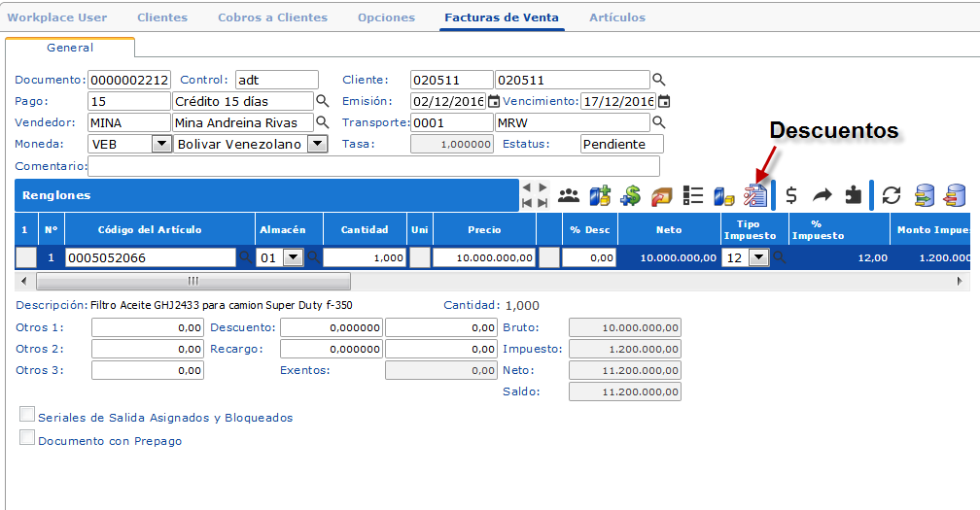Click the article code 0005052066 field

(x=151, y=257)
